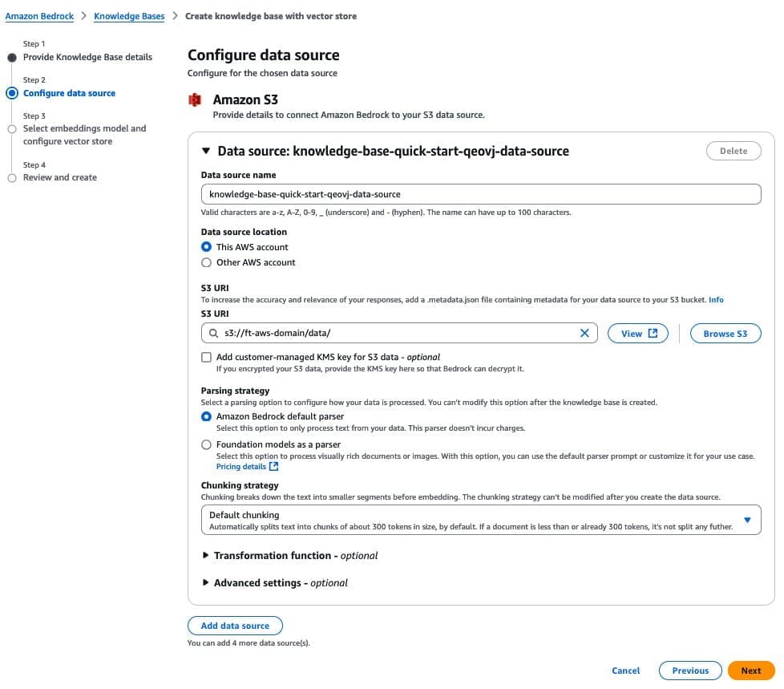The width and height of the screenshot is (784, 689).
Task: Open the Default chunking dropdown
Action: [746, 520]
